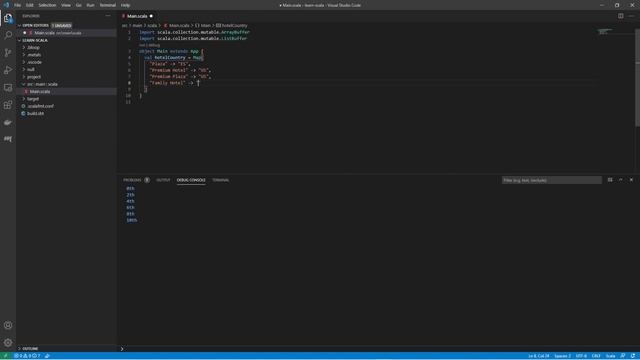This screenshot has width=640, height=360.
Task: Collapse the src/main/scala folder
Action: [42, 84]
